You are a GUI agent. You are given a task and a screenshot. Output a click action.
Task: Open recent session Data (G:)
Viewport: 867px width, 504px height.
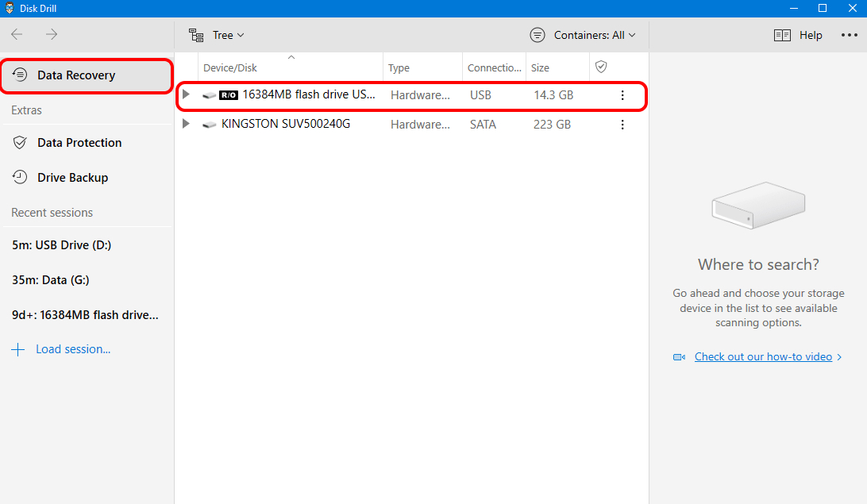(50, 280)
